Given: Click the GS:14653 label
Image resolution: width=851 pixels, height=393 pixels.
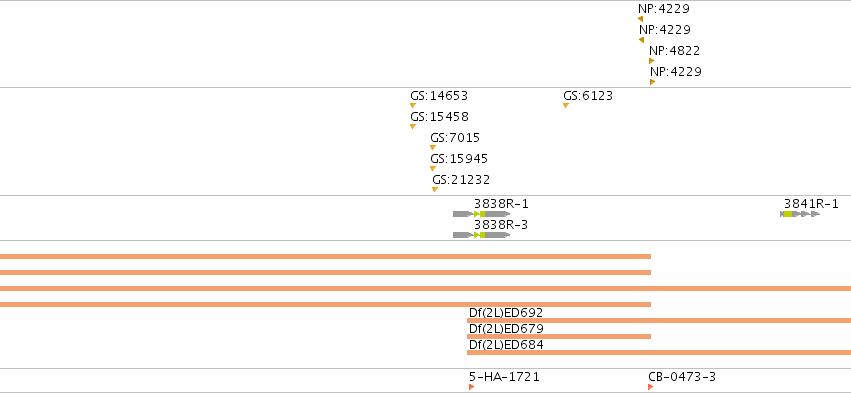Looking at the screenshot, I should (439, 96).
